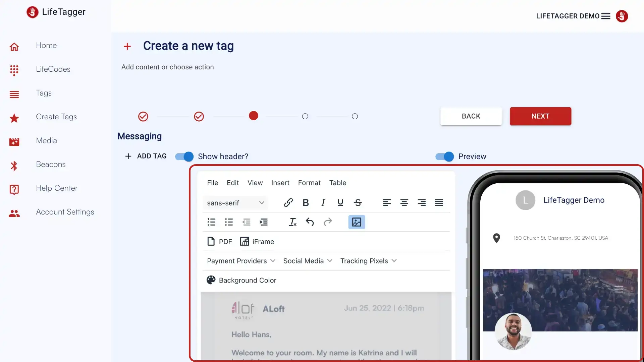
Task: Toggle the Show header switch
Action: click(x=184, y=157)
